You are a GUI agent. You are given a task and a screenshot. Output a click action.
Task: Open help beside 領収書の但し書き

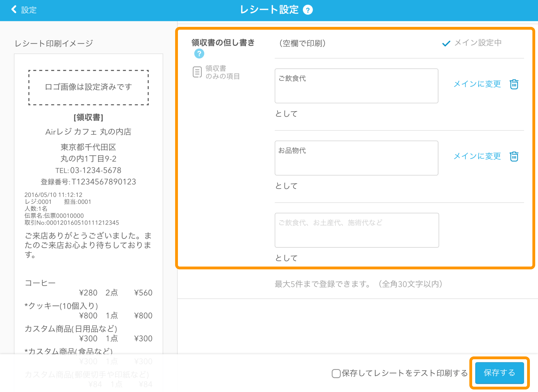click(x=199, y=53)
